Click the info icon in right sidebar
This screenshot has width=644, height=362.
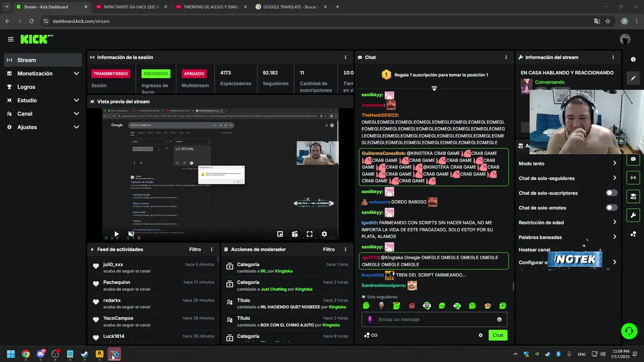click(x=633, y=59)
